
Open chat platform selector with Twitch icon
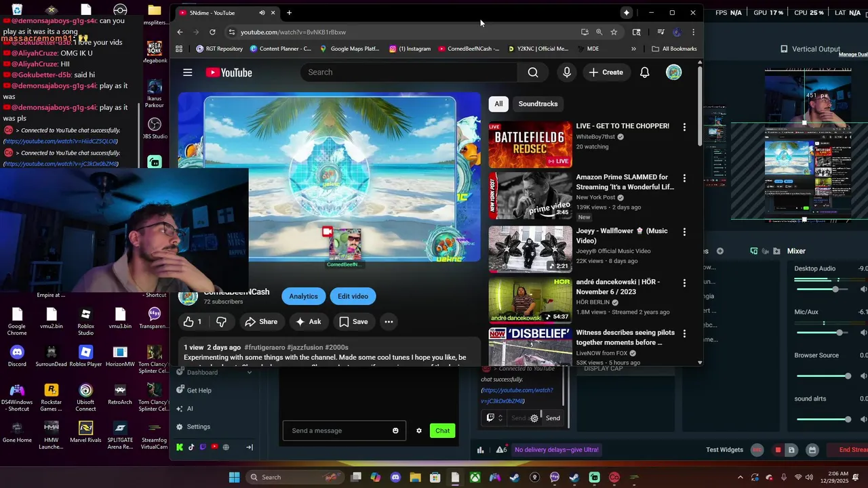tap(494, 418)
